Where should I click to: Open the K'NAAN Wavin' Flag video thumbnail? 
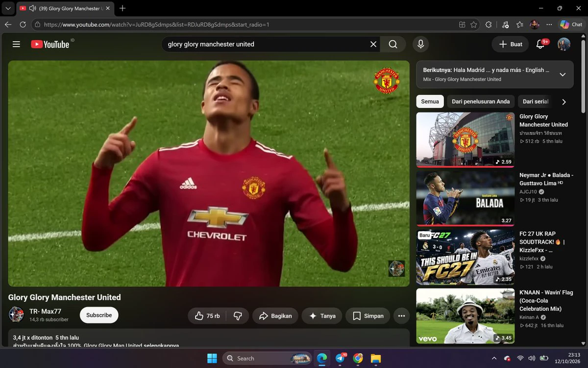[465, 316]
